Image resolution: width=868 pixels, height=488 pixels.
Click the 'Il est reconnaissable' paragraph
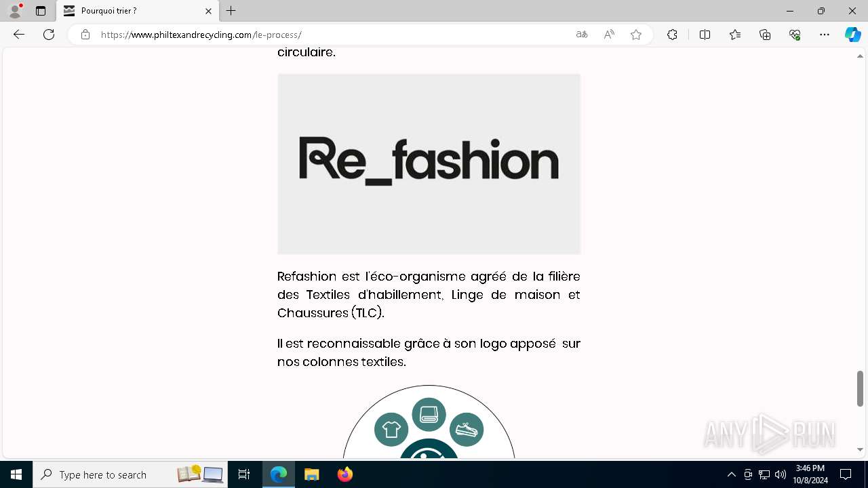coord(429,352)
